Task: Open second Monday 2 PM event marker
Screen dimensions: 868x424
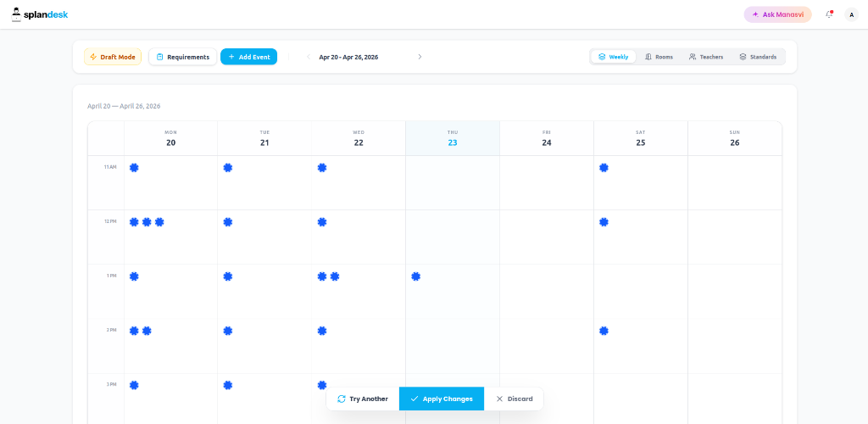Action: 147,331
